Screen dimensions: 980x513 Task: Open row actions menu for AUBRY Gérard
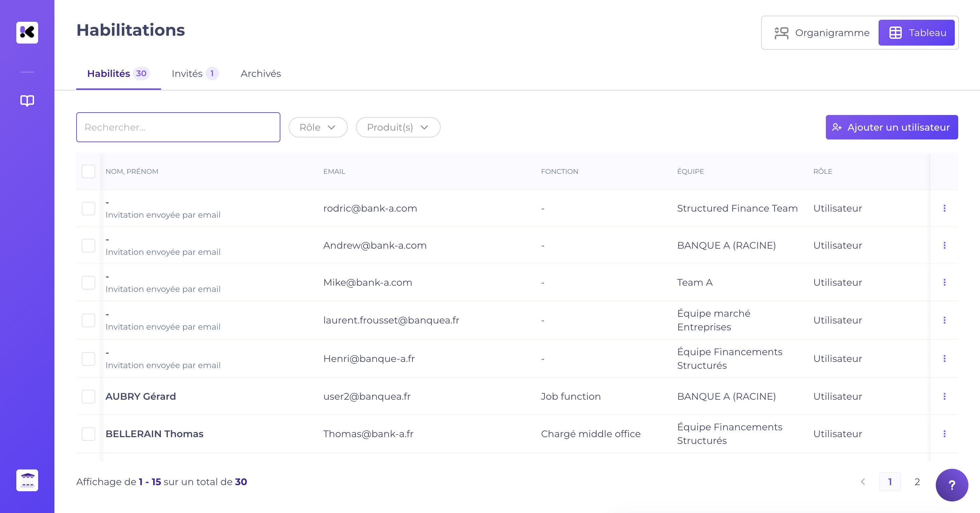944,396
